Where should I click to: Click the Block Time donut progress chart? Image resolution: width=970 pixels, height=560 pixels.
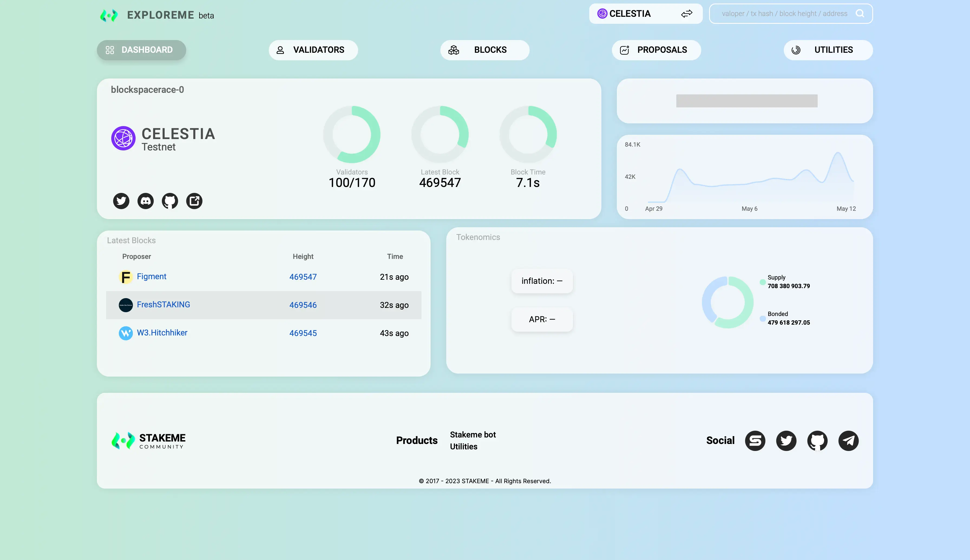point(528,134)
